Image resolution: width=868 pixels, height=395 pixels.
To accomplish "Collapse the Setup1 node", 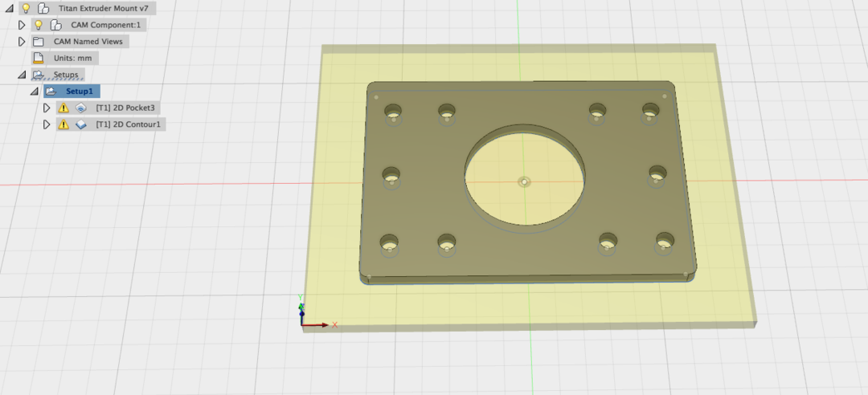I will click(34, 92).
